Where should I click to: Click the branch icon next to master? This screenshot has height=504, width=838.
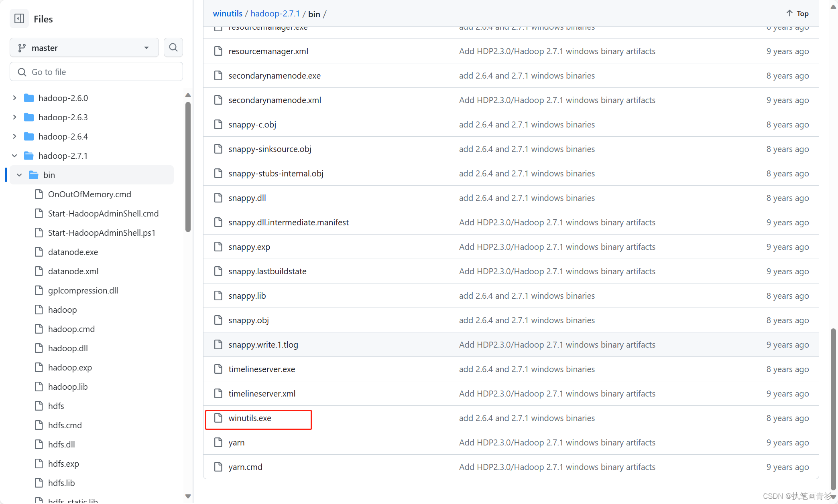click(x=22, y=47)
